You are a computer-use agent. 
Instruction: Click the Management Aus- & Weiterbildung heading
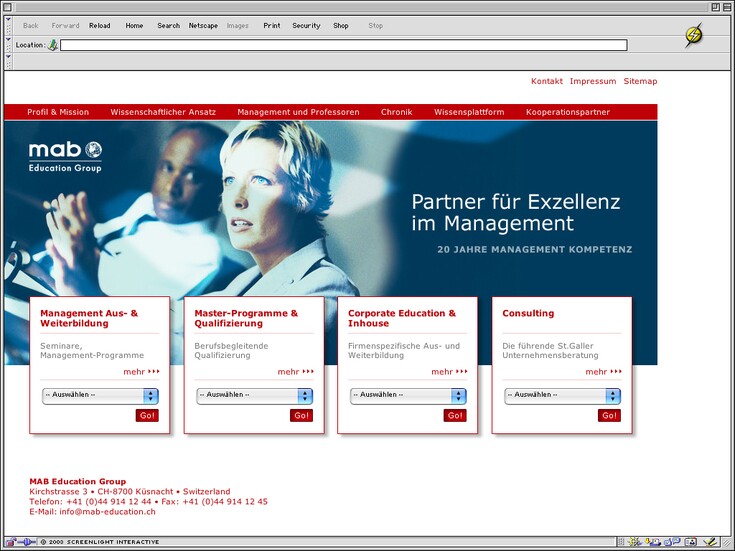(89, 318)
